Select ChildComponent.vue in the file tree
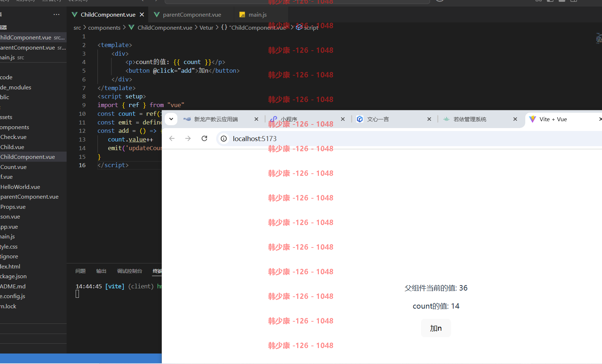This screenshot has width=602, height=364. (33, 157)
